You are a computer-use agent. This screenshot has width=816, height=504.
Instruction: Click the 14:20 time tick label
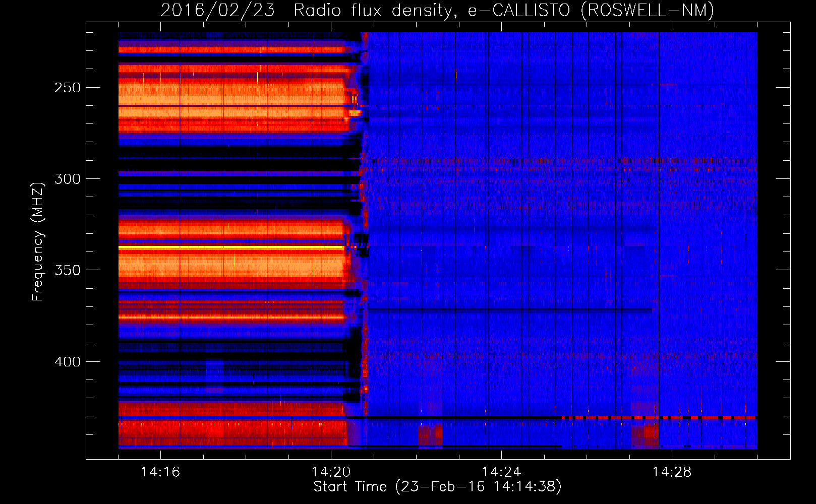coord(331,472)
